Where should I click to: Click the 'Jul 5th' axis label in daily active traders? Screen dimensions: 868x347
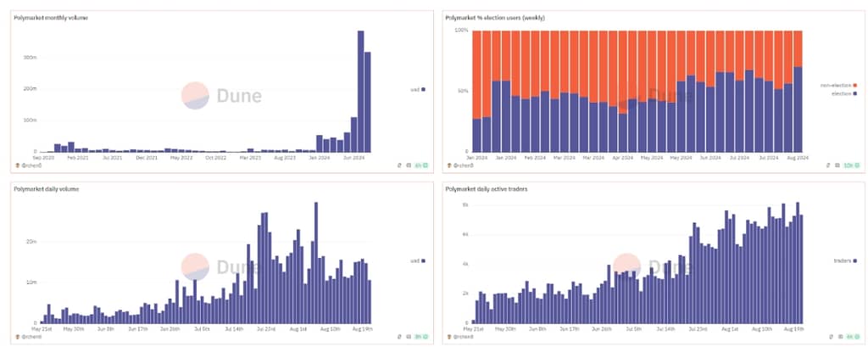633,328
